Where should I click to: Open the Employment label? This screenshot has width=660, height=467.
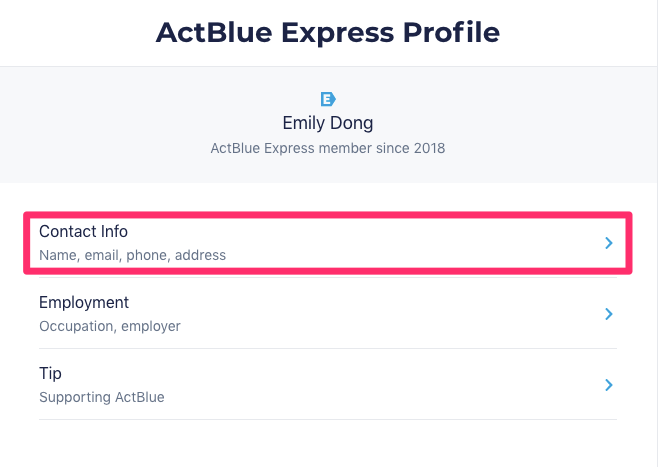84,302
